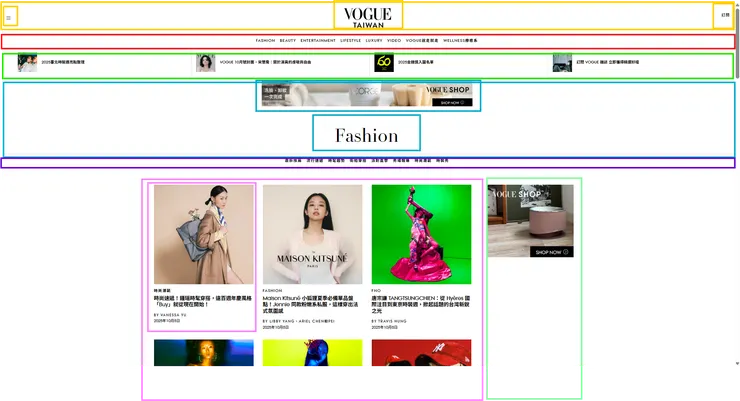Viewport: 740px width, 401px height.
Task: Open the blue-lit portrait article thumbnail
Action: pos(203,352)
